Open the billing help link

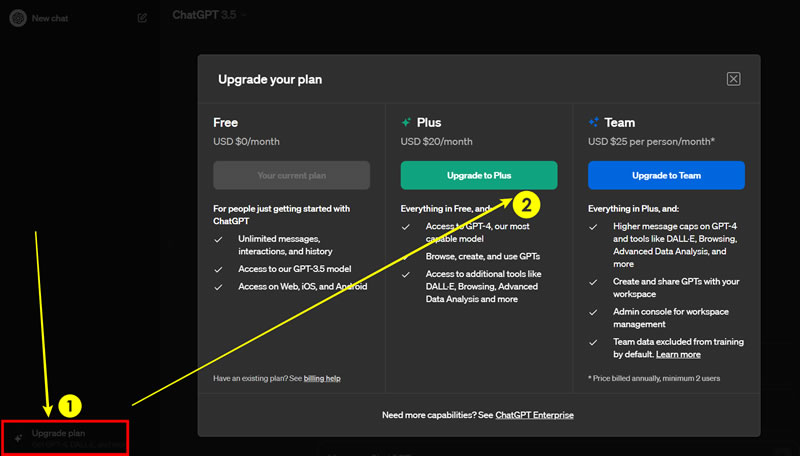click(322, 378)
